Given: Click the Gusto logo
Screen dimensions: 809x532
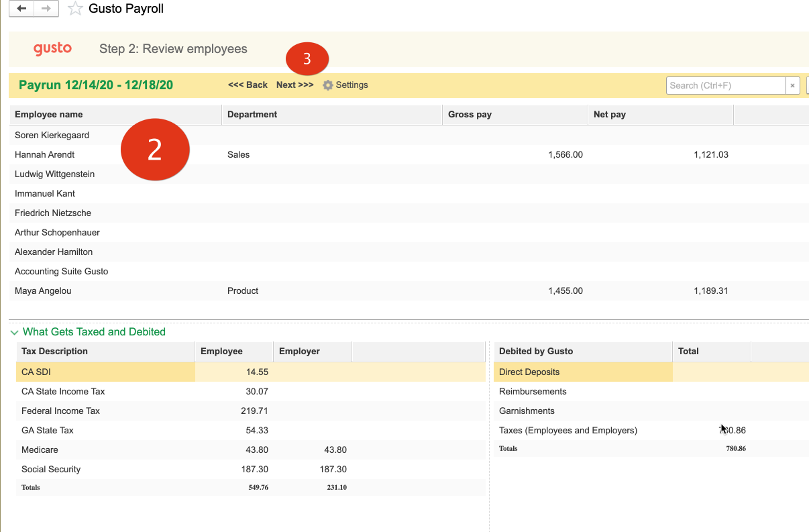Looking at the screenshot, I should tap(52, 48).
